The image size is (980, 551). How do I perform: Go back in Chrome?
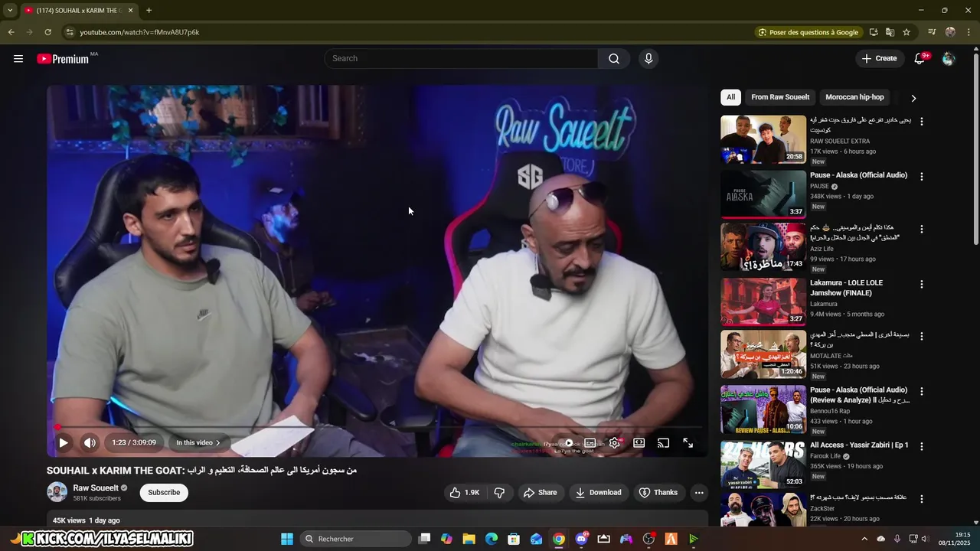(11, 32)
